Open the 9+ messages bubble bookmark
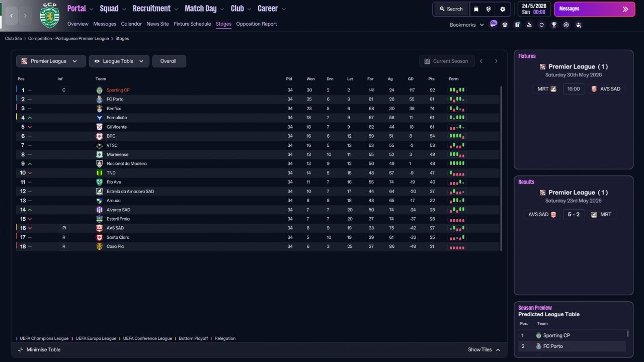The image size is (644, 362). [494, 24]
